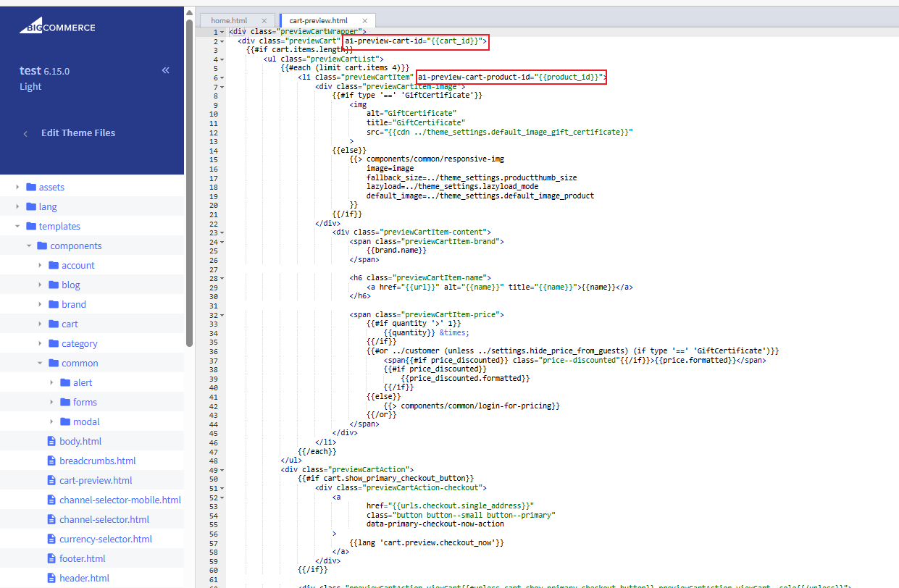Switch to cart-preview.html editor tab
Image resolution: width=899 pixels, height=588 pixels.
tap(318, 21)
